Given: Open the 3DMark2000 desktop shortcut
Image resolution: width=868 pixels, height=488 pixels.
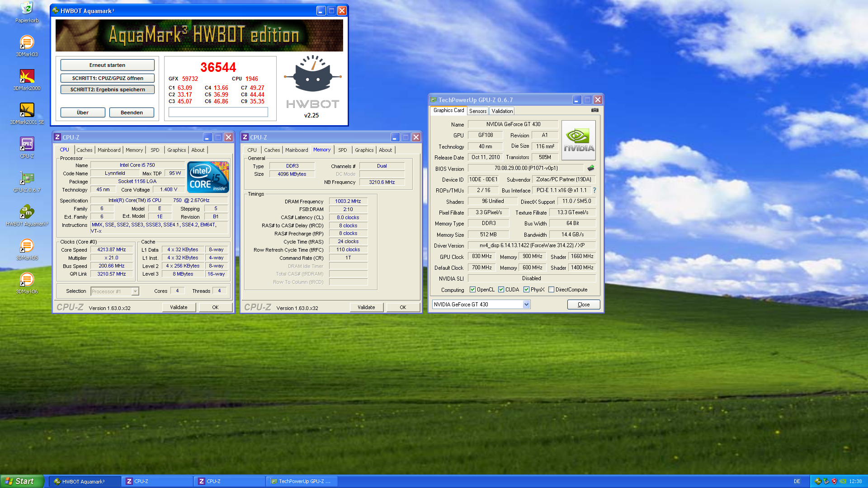Looking at the screenshot, I should click(x=27, y=80).
